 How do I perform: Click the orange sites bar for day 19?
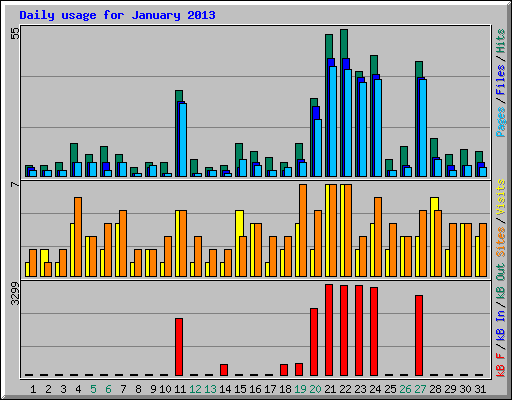tap(303, 230)
